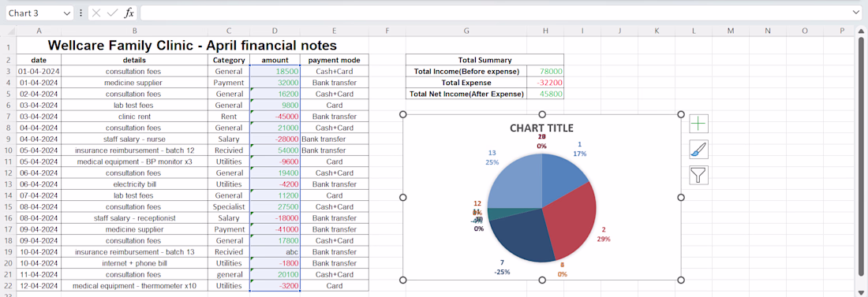
Task: Click the Insert Function fx icon
Action: 129,13
